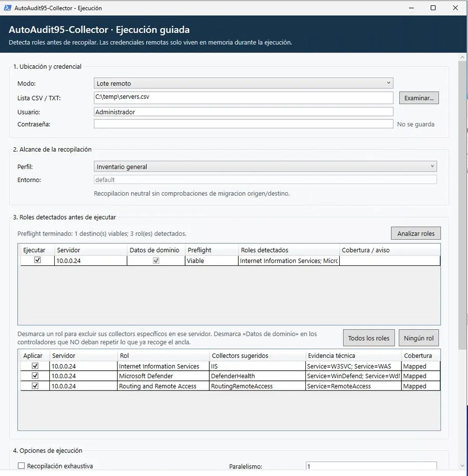Screen dimensions: 468x476
Task: Open the Modo dropdown showing Lote remoto
Action: point(243,83)
